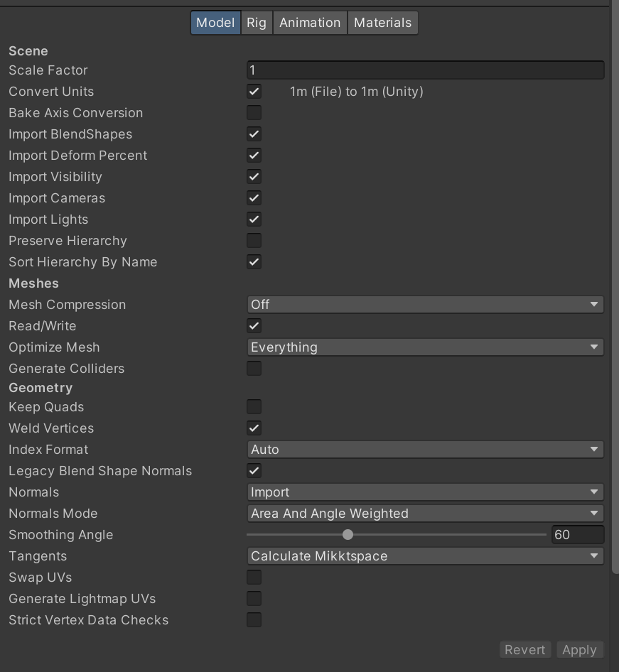Screen dimensions: 619x672
Task: Disable the Convert Units checkbox
Action: pos(254,92)
